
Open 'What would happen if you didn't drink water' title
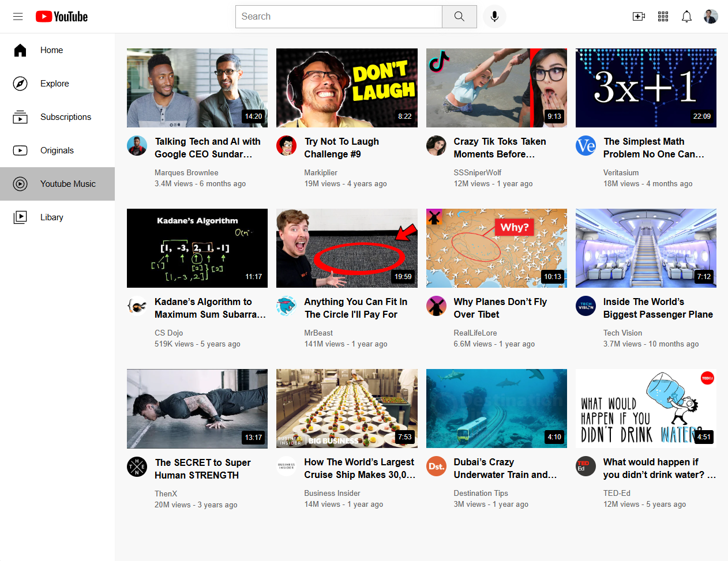click(659, 468)
